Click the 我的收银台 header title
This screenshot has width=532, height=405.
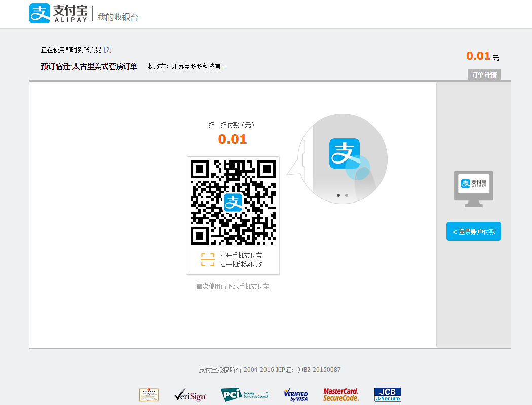tap(118, 17)
